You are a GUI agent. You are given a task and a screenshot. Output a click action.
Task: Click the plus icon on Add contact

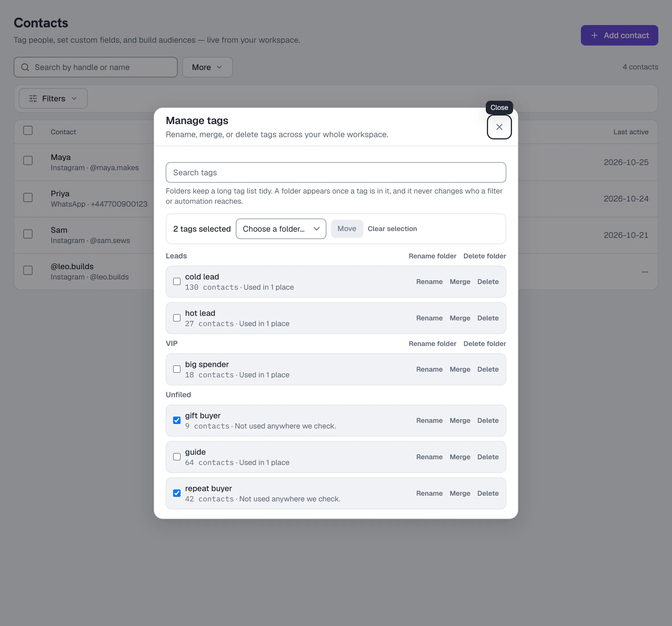pos(594,36)
